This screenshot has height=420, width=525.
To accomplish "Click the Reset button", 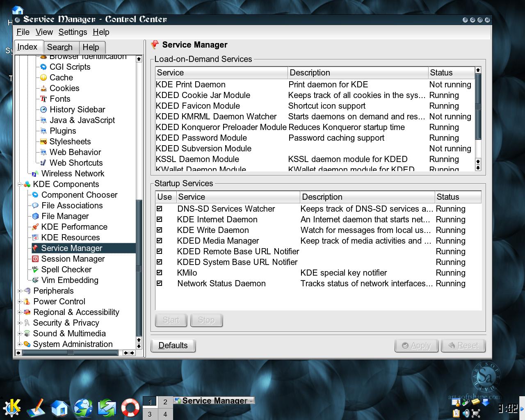I will [463, 345].
